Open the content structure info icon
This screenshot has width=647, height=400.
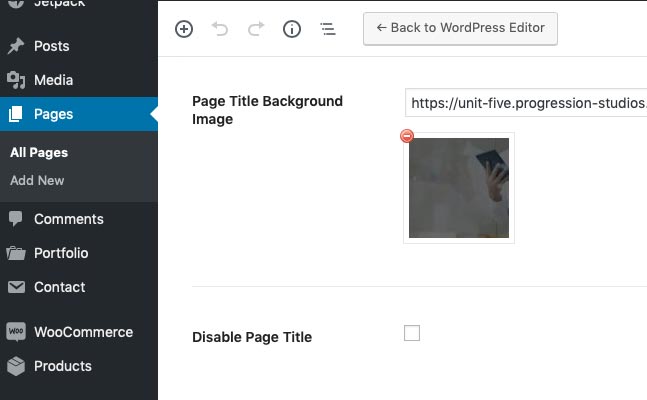(292, 29)
